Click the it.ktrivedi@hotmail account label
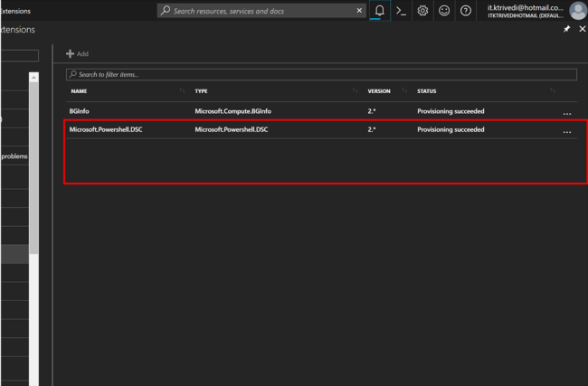This screenshot has height=386, width=588. point(526,7)
